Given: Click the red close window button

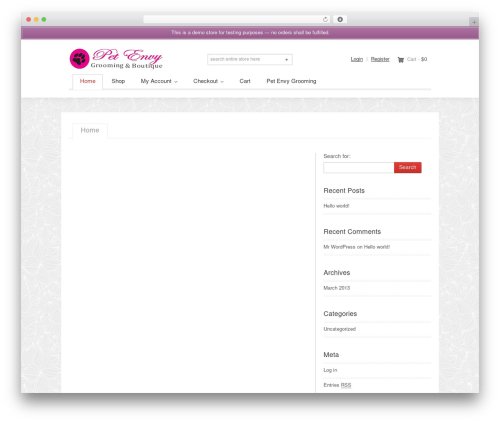Looking at the screenshot, I should (29, 19).
